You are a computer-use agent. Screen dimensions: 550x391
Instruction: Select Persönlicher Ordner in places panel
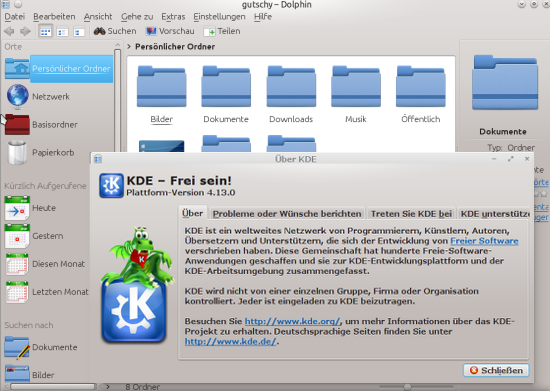click(59, 69)
